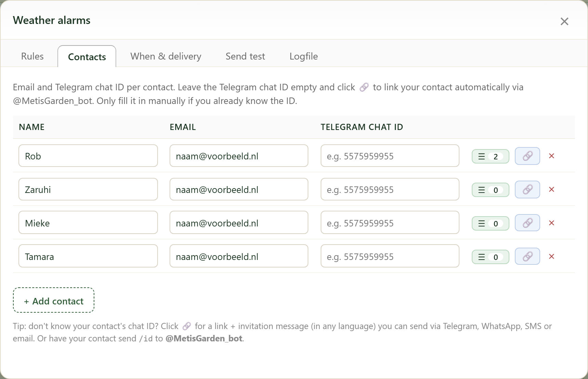Open the When & delivery tab
The width and height of the screenshot is (588, 379).
166,56
